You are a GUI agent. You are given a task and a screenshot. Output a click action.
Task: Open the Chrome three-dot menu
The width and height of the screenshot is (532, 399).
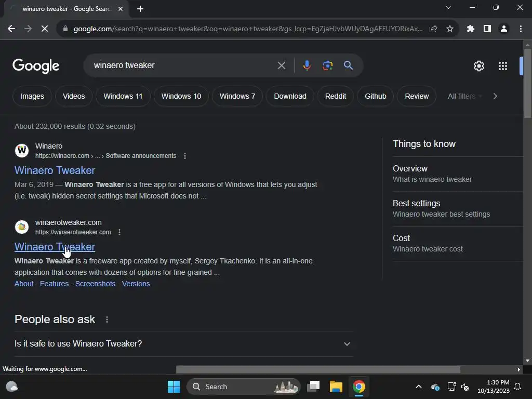pyautogui.click(x=521, y=29)
